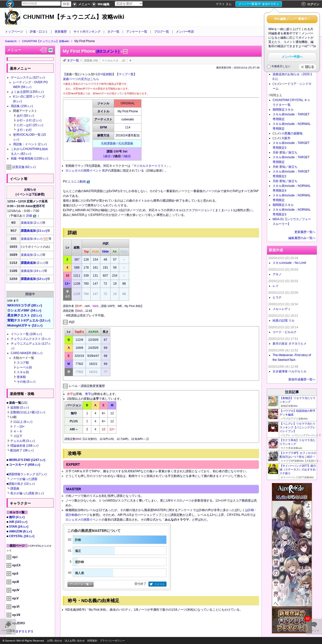Open the ニコニコ動画 external link icon

(88, 182)
